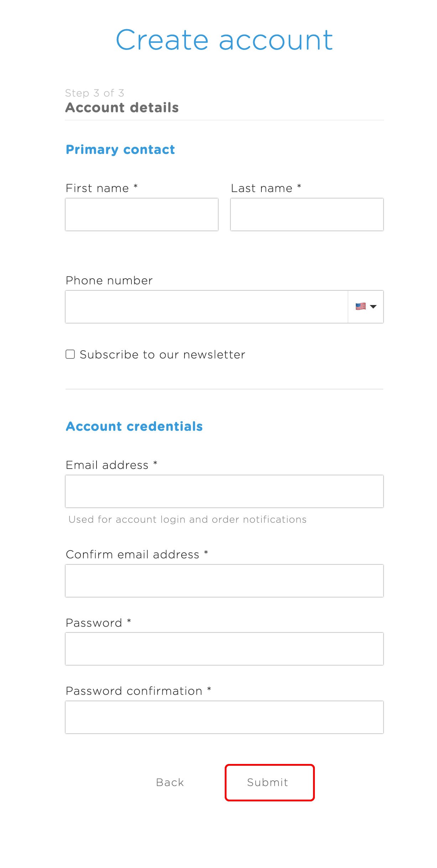
Task: Focus the First name input field
Action: pos(141,215)
